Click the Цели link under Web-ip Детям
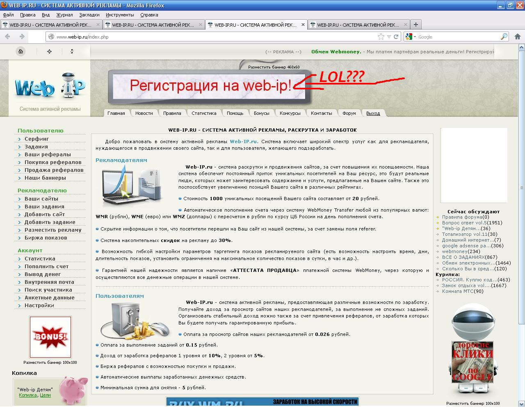 pos(45,395)
